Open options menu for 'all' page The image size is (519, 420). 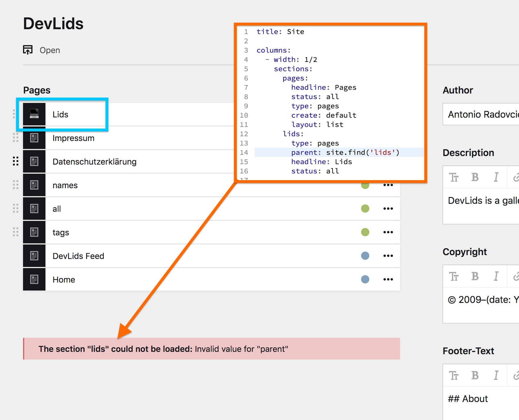(388, 209)
